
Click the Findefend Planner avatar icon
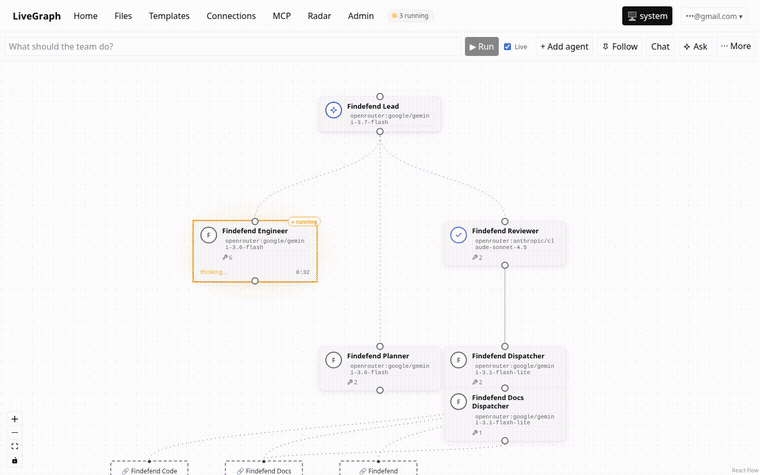[333, 360]
